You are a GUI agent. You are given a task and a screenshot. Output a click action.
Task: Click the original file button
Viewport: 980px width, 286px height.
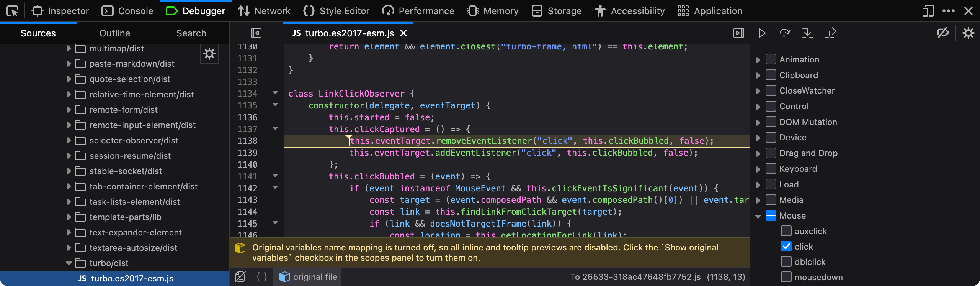click(307, 277)
